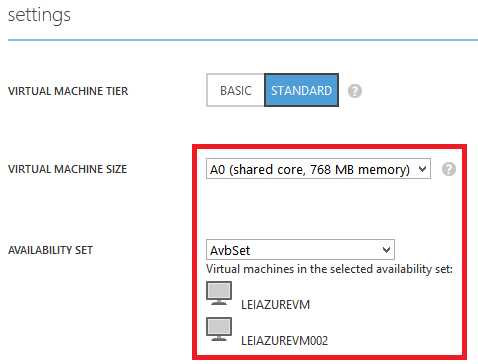Select the LEIAZUREVM machine name
Viewport: 478px width, 364px height.
click(x=275, y=304)
